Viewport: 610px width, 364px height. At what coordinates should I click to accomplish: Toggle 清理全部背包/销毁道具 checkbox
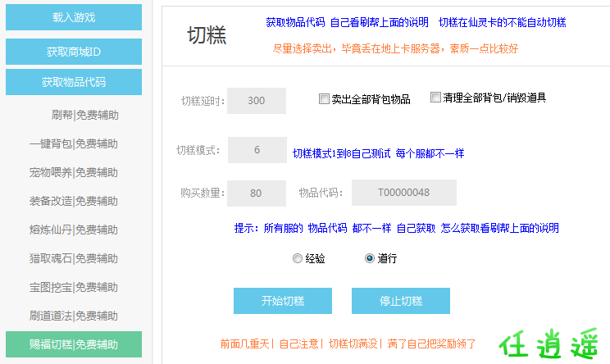[x=435, y=98]
